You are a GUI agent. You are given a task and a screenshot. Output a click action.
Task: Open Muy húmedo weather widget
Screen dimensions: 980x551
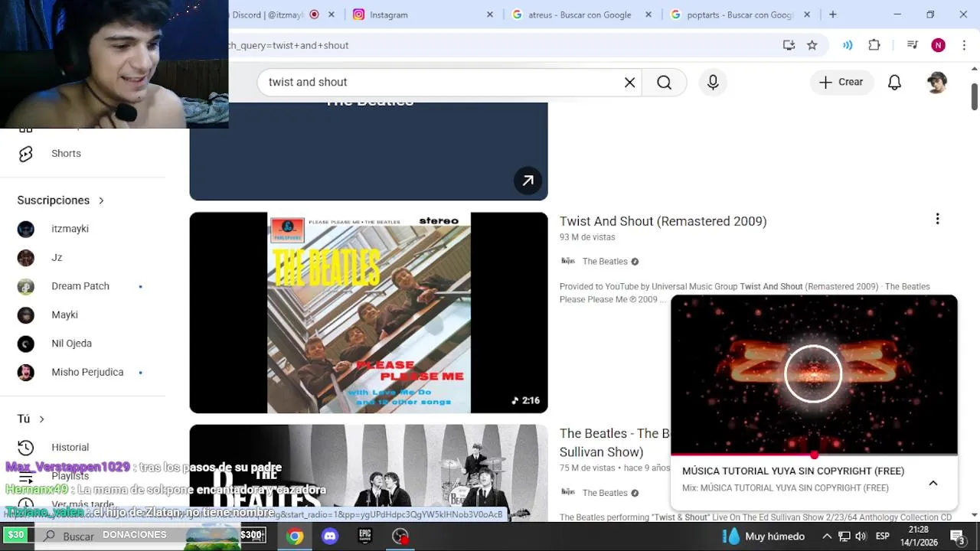coord(763,536)
